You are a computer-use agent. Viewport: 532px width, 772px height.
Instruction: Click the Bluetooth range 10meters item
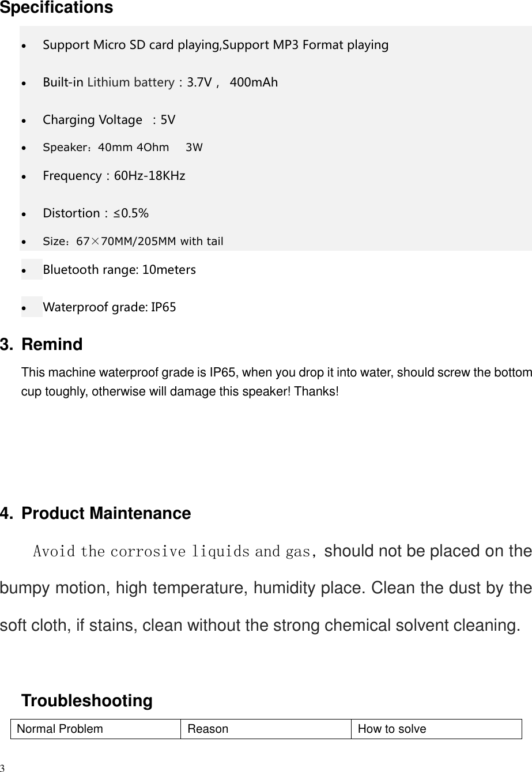point(119,270)
